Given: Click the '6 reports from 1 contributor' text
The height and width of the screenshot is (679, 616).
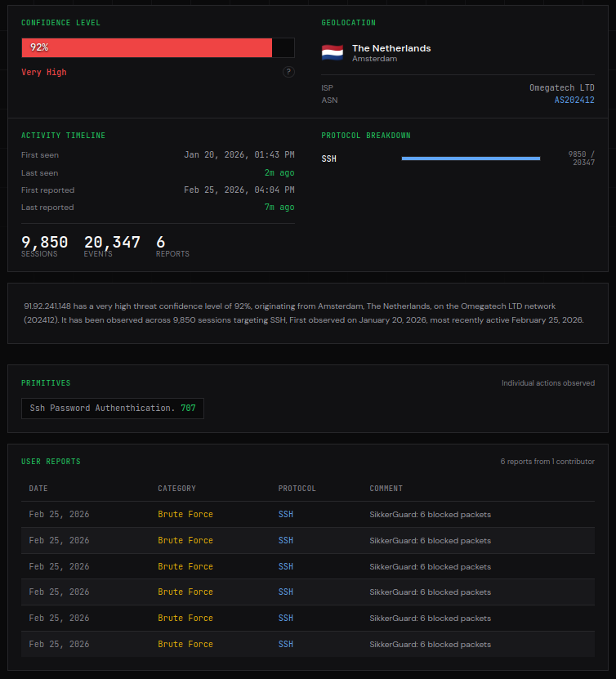Looking at the screenshot, I should pyautogui.click(x=547, y=462).
